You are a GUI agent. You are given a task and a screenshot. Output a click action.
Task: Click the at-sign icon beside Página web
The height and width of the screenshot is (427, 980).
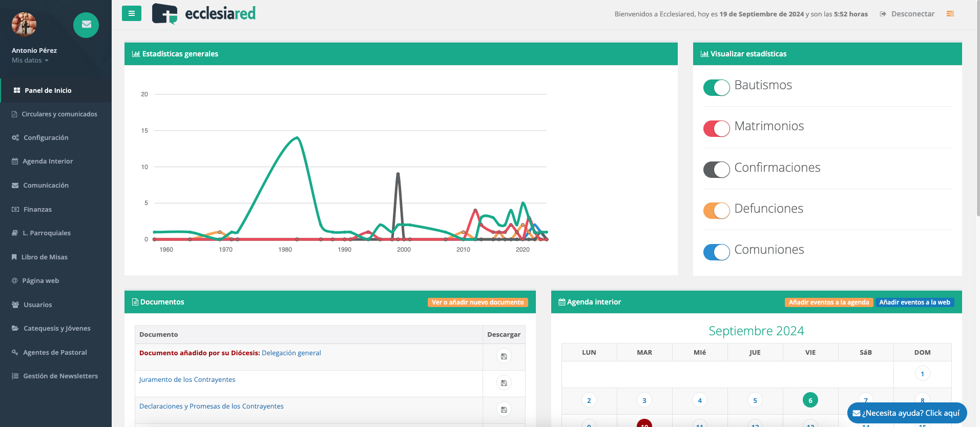click(14, 280)
